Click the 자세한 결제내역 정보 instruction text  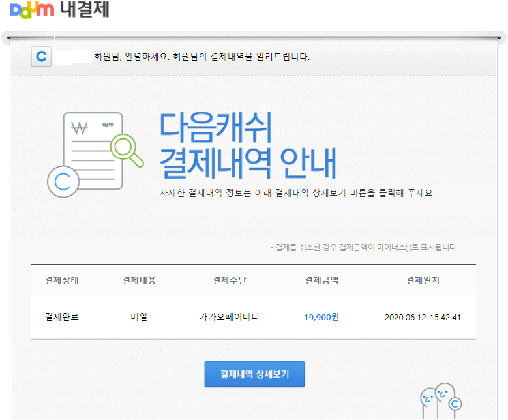[297, 193]
